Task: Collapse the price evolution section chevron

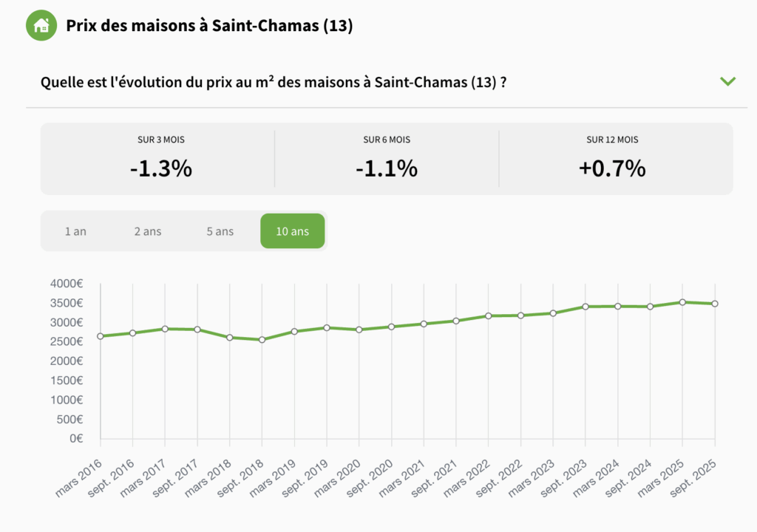Action: pos(728,81)
